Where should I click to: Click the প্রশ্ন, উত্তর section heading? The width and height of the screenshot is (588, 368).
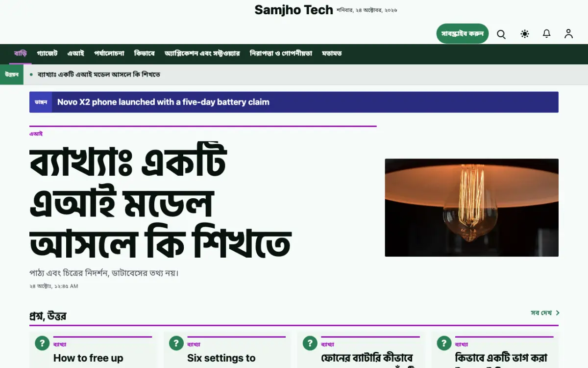point(48,316)
